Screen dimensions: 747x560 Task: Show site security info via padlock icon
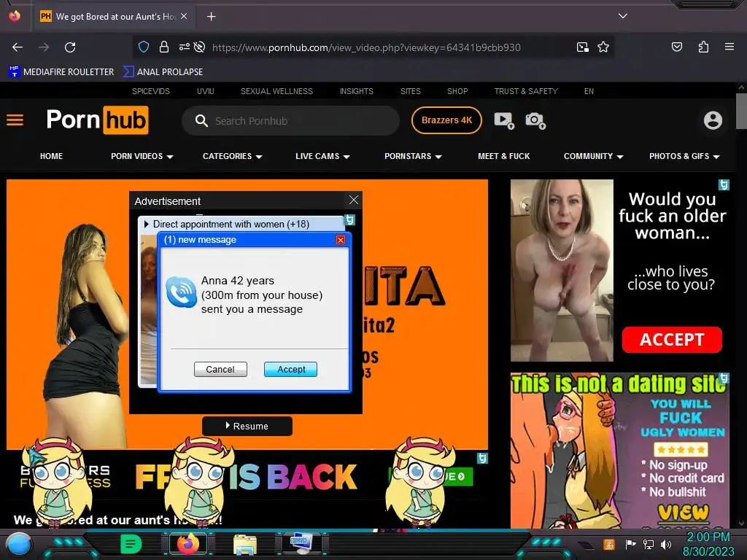(164, 47)
